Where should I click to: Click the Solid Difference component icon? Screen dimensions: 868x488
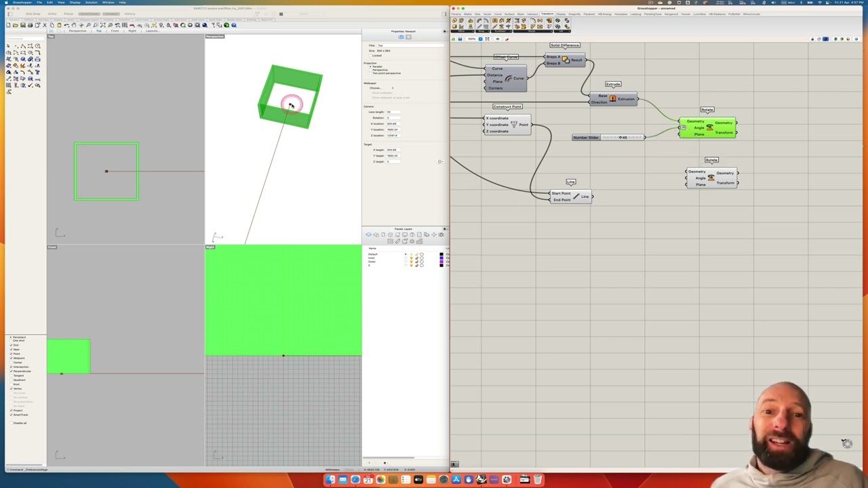point(566,60)
